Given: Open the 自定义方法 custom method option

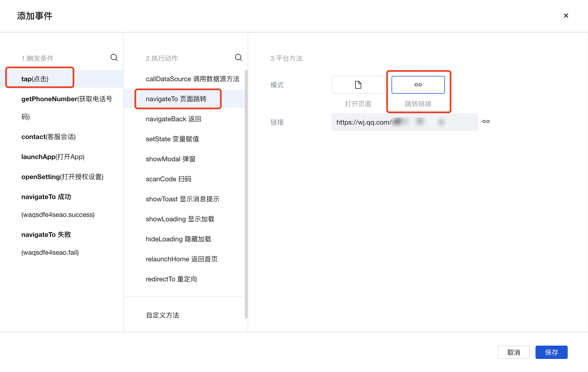Looking at the screenshot, I should [x=163, y=315].
